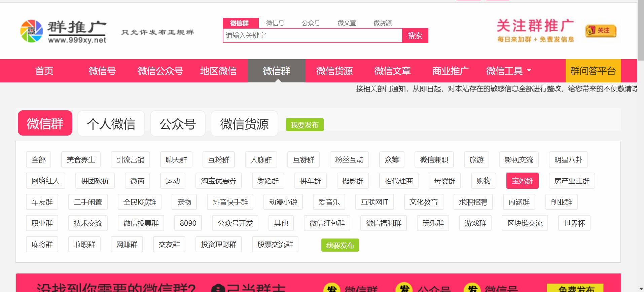Select the 互粉群 category
This screenshot has height=292, width=644.
pyautogui.click(x=219, y=159)
